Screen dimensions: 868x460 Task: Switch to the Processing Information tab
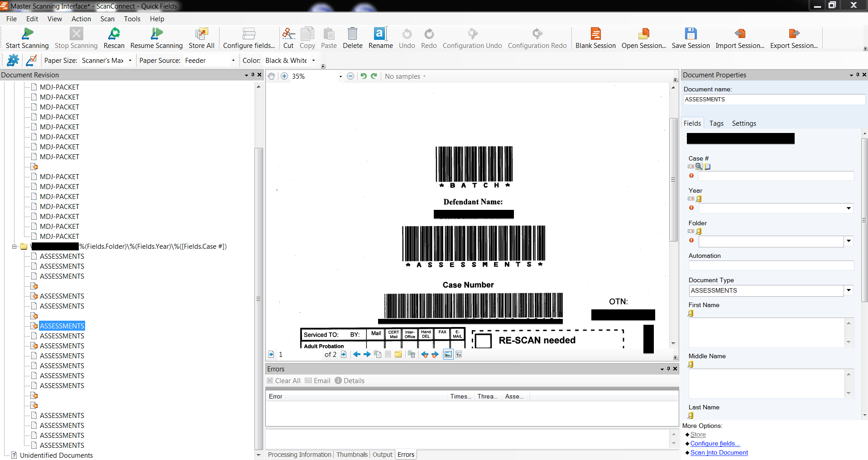pos(300,455)
